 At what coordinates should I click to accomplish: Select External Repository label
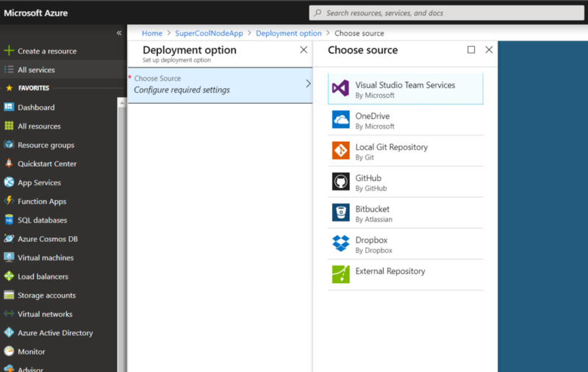tap(390, 271)
